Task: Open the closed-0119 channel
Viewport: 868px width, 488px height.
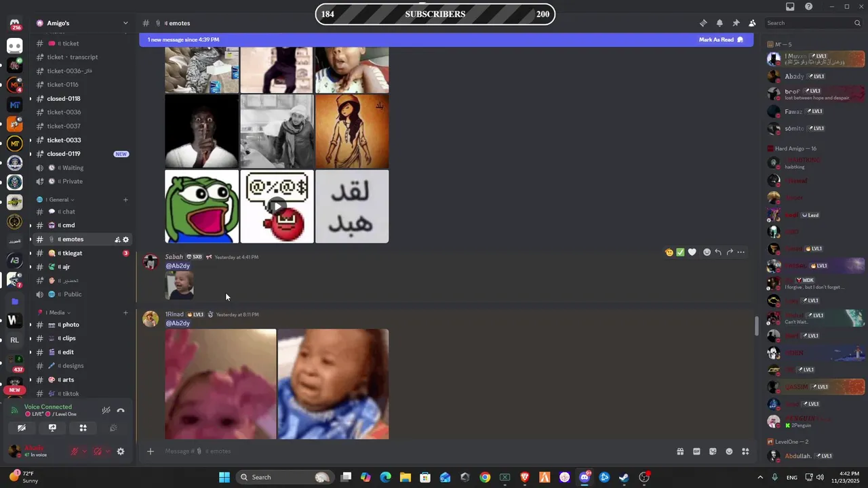Action: point(82,154)
